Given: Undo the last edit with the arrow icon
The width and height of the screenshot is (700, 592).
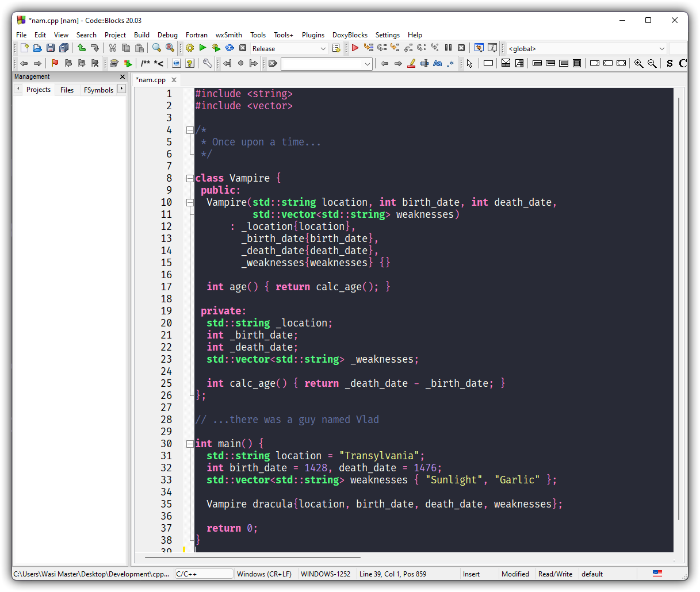Looking at the screenshot, I should (x=82, y=48).
